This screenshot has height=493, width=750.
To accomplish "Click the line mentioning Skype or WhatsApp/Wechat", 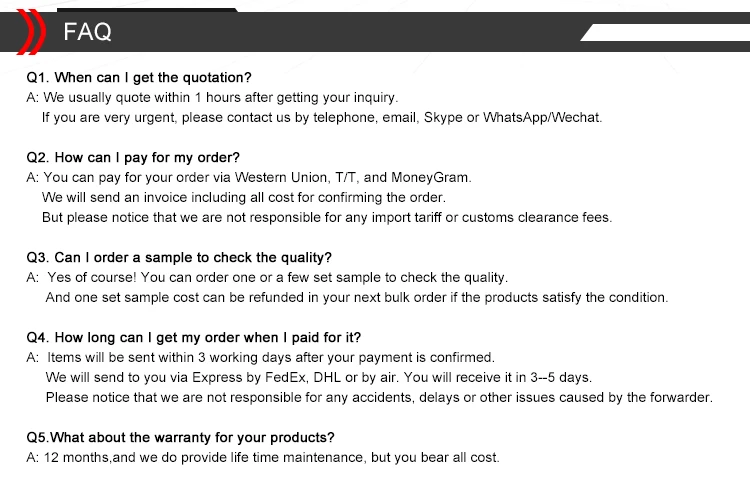I will (322, 117).
